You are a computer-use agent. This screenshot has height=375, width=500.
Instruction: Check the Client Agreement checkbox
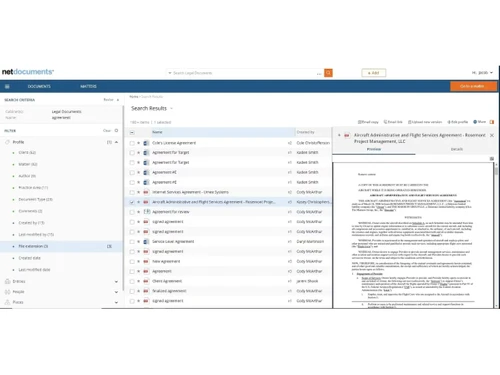point(132,281)
